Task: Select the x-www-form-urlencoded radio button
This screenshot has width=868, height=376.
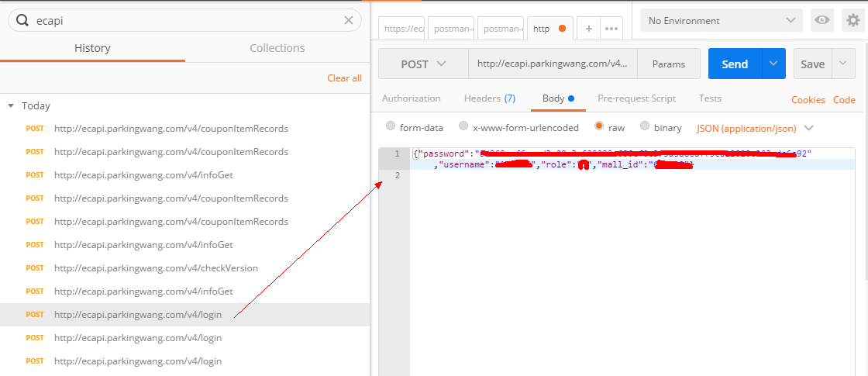Action: coord(463,126)
